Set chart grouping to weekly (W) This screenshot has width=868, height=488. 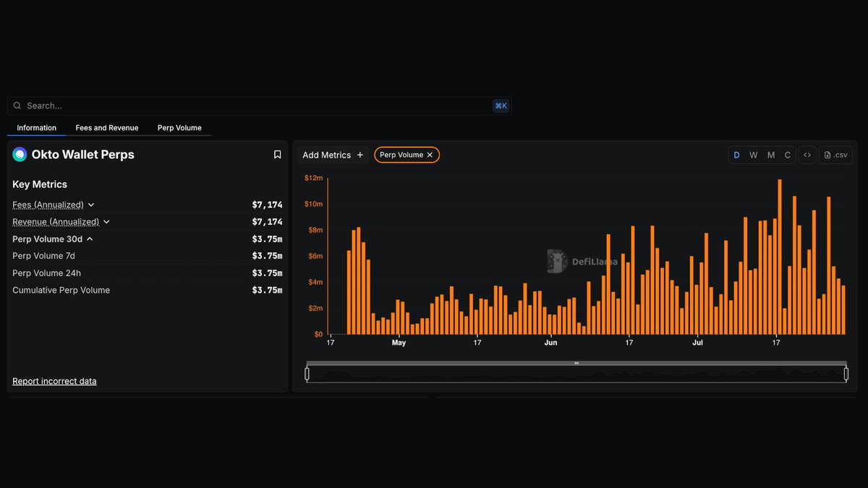point(754,155)
